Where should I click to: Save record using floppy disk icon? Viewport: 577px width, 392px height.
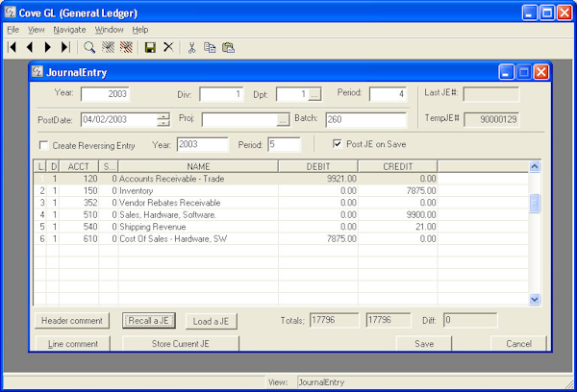(150, 47)
